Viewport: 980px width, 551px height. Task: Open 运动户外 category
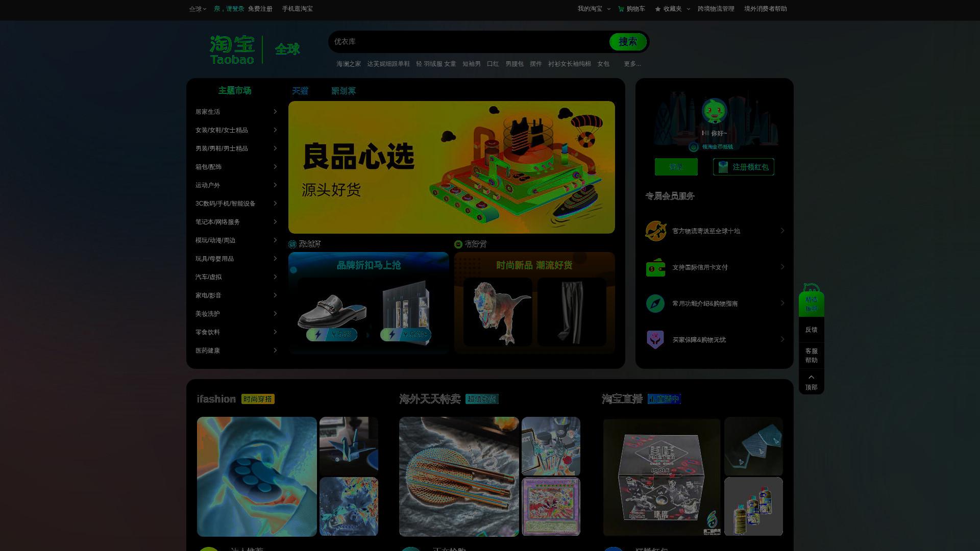pos(208,185)
